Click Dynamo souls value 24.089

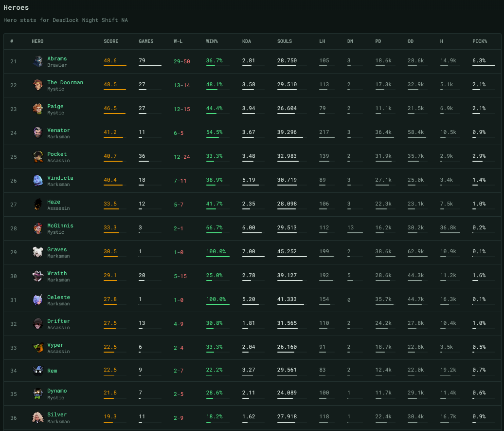287,393
